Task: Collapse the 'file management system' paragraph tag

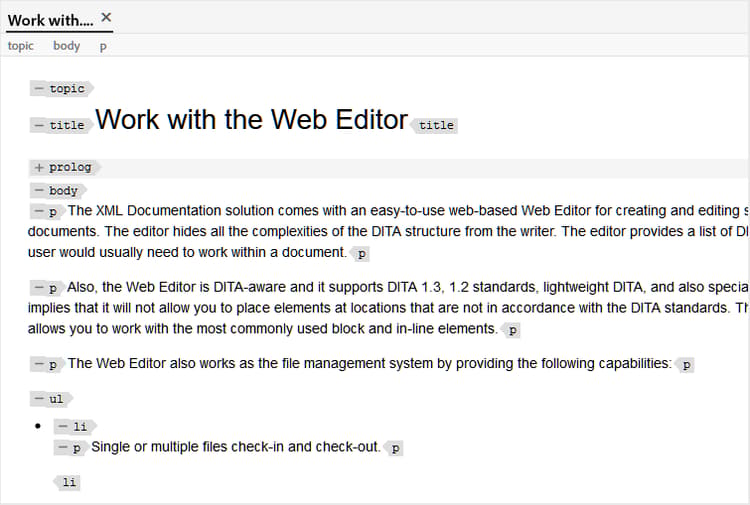Action: [x=39, y=365]
